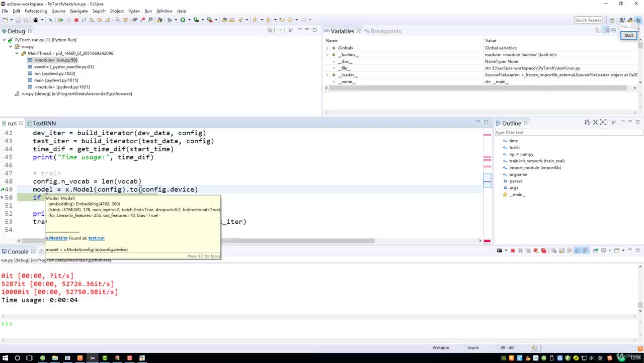644x363 pixels.
Task: Select the argparse entry in the Outline
Action: (518, 174)
